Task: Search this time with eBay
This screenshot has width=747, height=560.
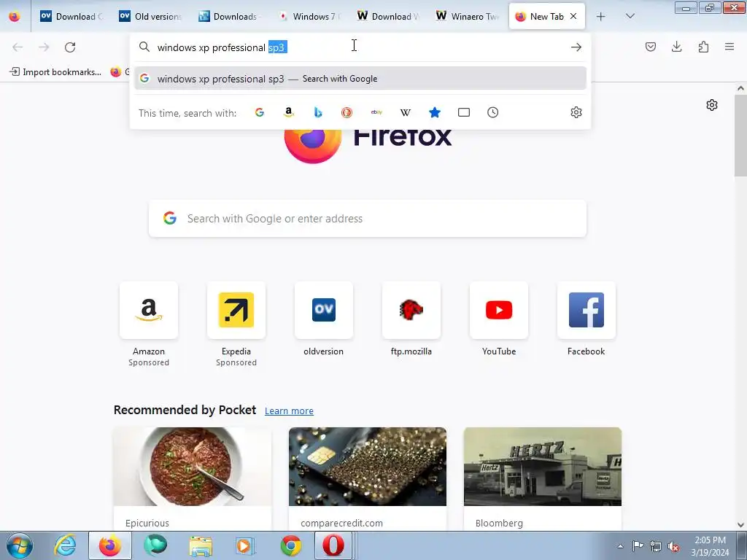Action: tap(376, 112)
